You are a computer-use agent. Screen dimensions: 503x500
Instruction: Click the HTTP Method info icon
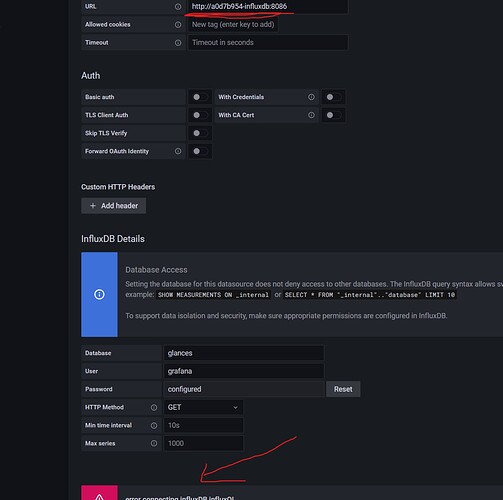click(x=154, y=407)
